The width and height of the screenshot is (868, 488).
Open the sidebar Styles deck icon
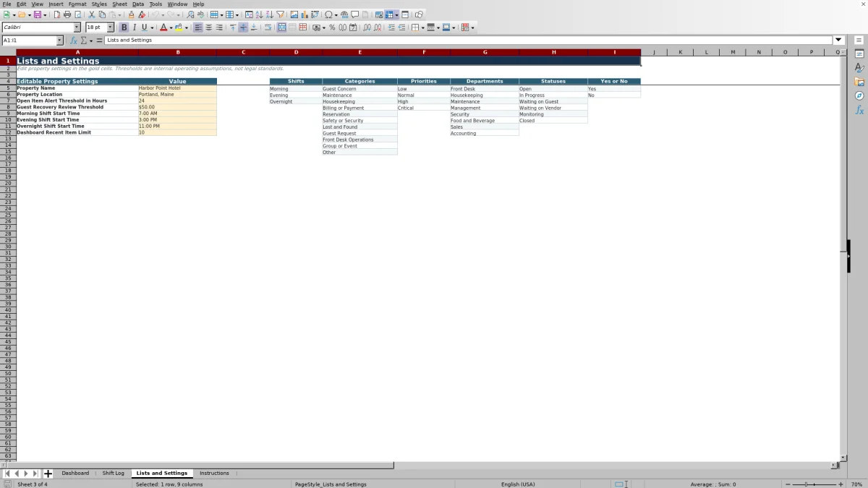(859, 68)
